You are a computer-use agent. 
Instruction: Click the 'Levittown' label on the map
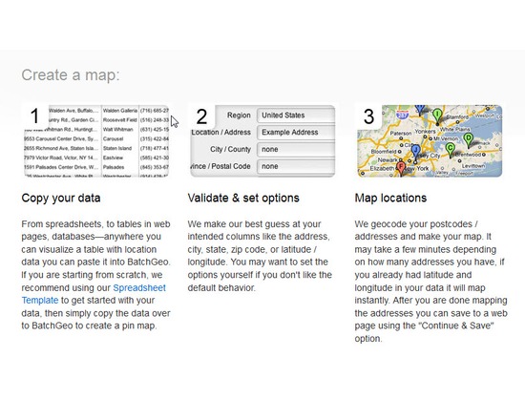point(473,166)
